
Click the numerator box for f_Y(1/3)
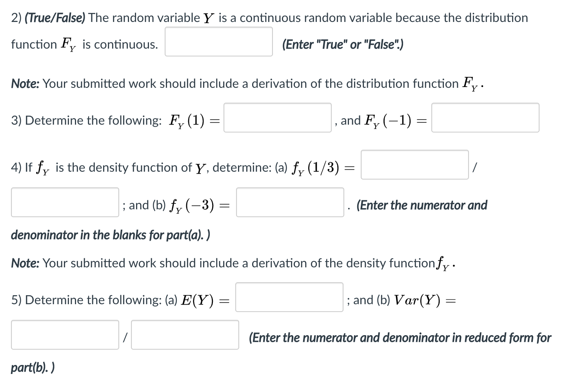pyautogui.click(x=414, y=165)
